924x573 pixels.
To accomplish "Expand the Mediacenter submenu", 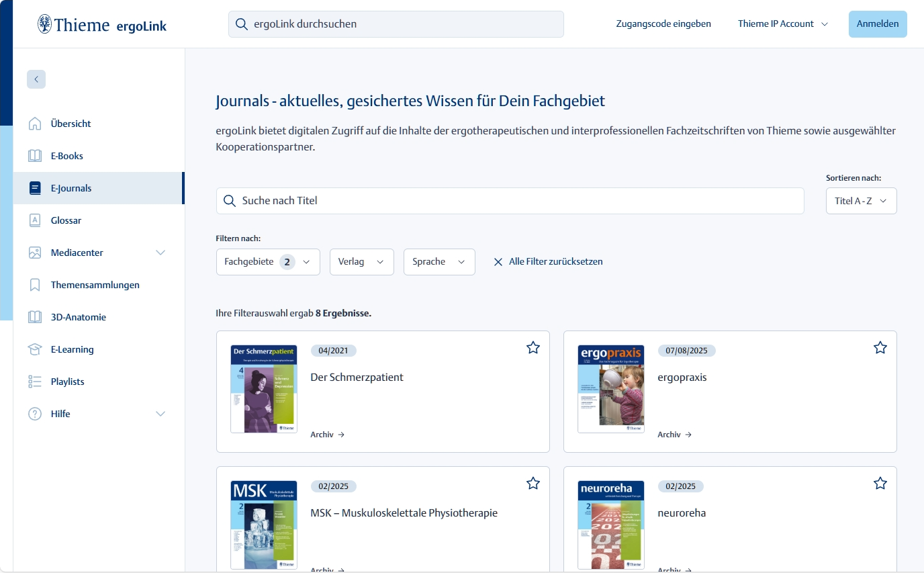I will [160, 253].
